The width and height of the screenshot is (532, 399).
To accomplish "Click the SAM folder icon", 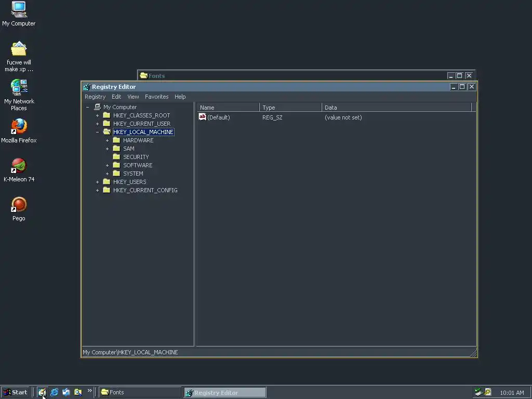I will 116,148.
